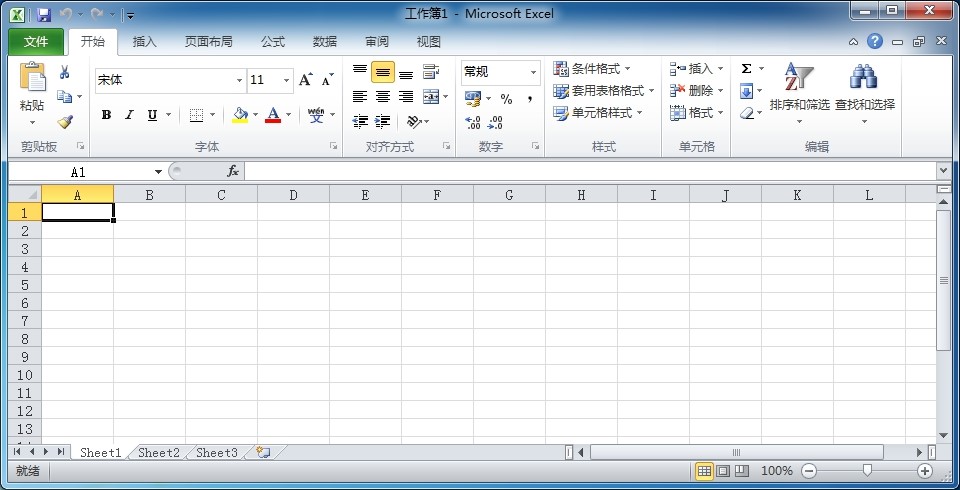This screenshot has height=490, width=960.
Task: Click the text orientation icon
Action: (x=414, y=121)
